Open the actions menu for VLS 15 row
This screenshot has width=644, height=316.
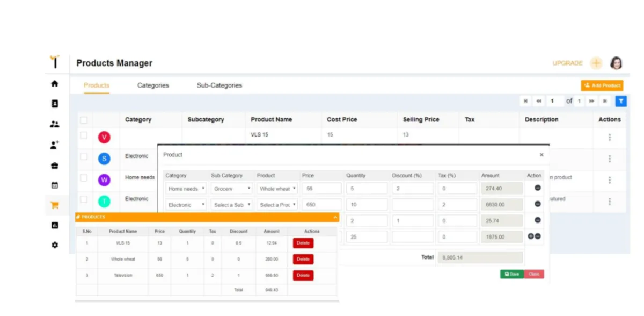(610, 137)
